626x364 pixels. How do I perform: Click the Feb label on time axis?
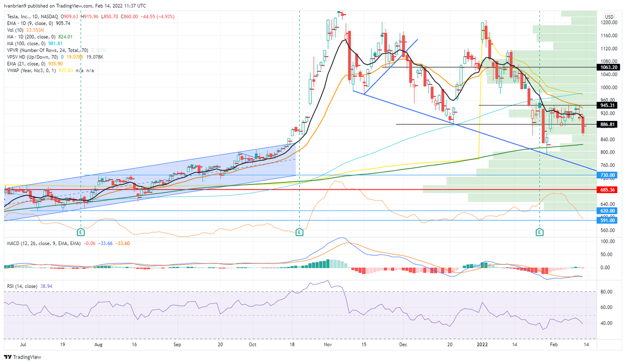coord(553,344)
